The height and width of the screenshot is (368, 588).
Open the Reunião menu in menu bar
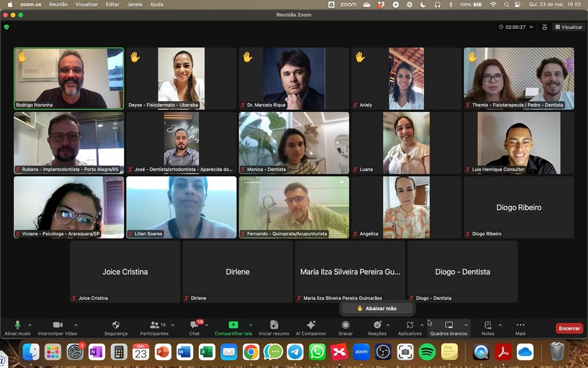click(x=58, y=5)
